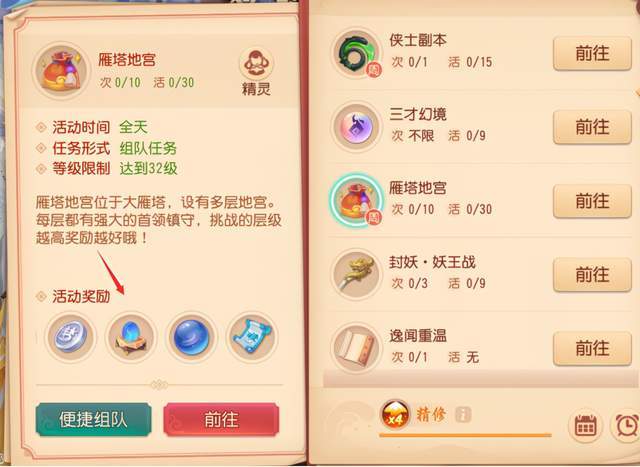Click the red 前往 button
640x467 pixels.
[221, 420]
